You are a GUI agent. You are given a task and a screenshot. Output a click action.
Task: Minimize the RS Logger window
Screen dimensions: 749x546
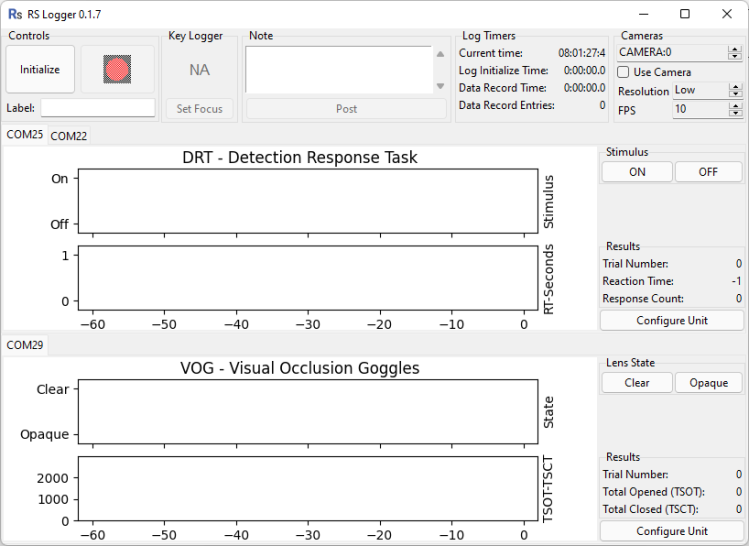point(644,14)
